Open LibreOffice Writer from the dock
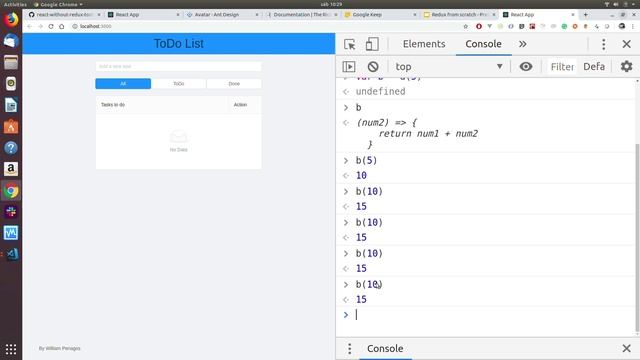 pos(11,105)
